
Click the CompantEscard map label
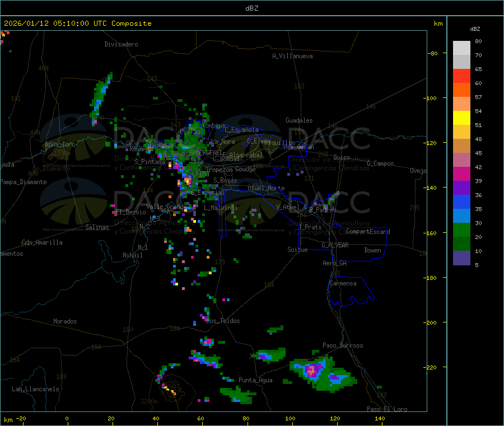[368, 231]
